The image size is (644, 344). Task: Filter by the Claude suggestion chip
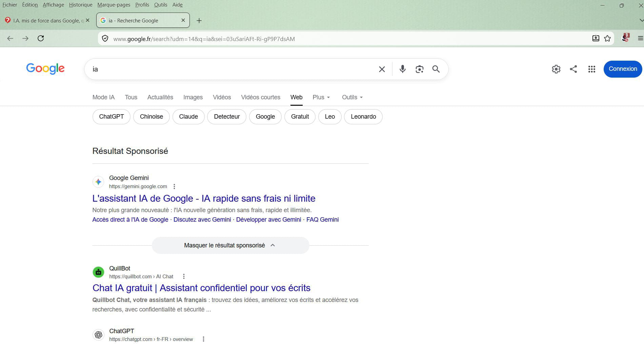(x=188, y=117)
